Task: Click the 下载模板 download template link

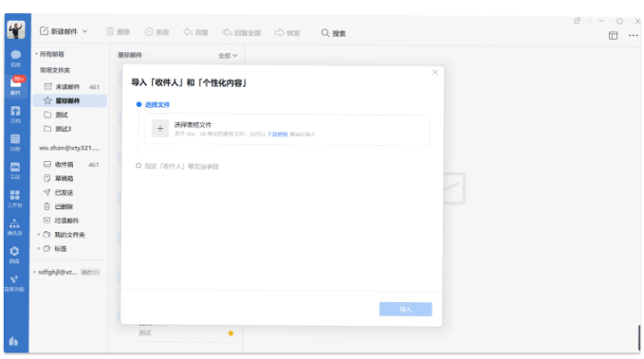Action: click(x=278, y=135)
